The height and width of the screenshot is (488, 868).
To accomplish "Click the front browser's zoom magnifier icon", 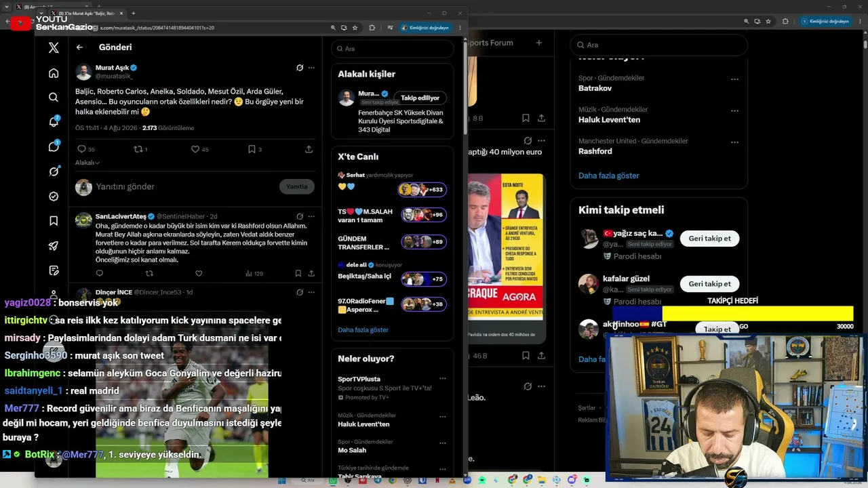I will tap(333, 28).
